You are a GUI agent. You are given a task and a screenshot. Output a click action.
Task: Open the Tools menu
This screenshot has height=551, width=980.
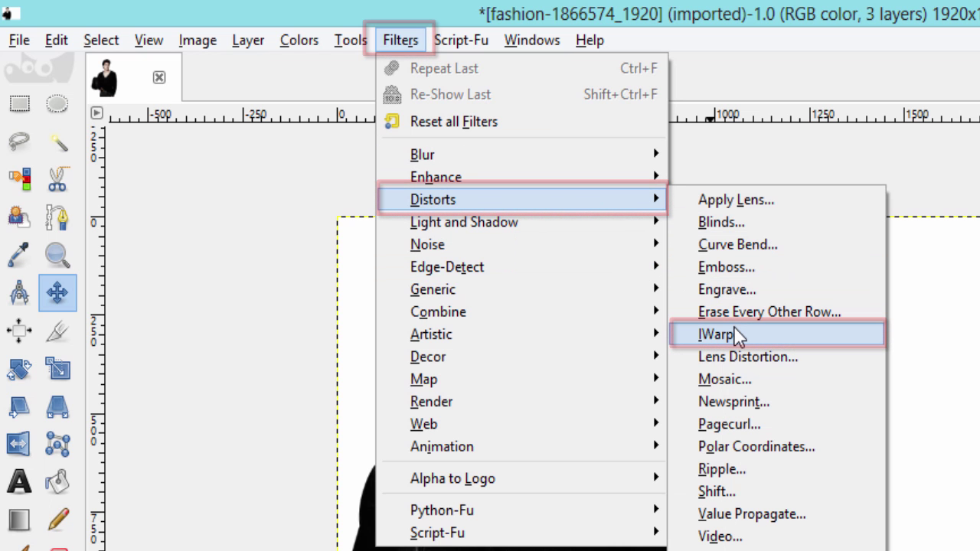pyautogui.click(x=351, y=40)
